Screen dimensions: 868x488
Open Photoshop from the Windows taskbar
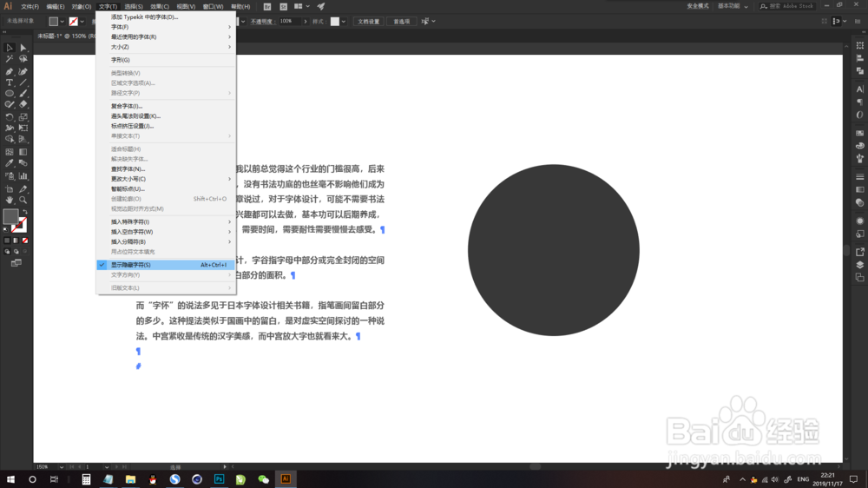pos(220,479)
